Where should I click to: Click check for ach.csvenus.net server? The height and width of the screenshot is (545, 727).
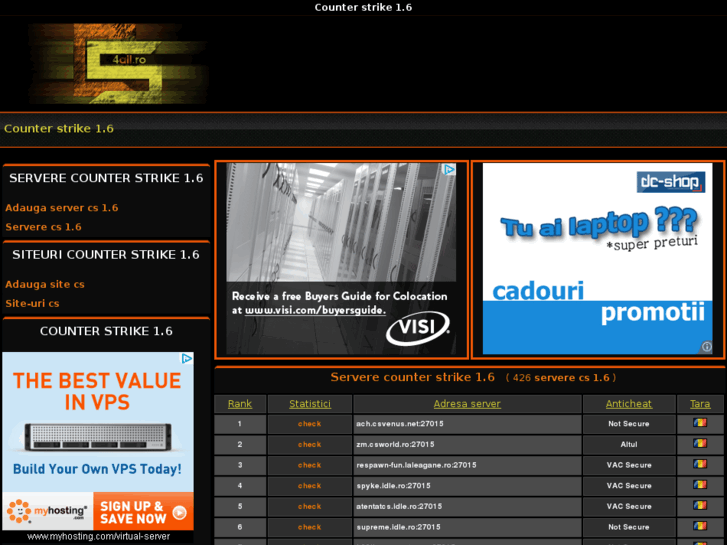tap(309, 424)
